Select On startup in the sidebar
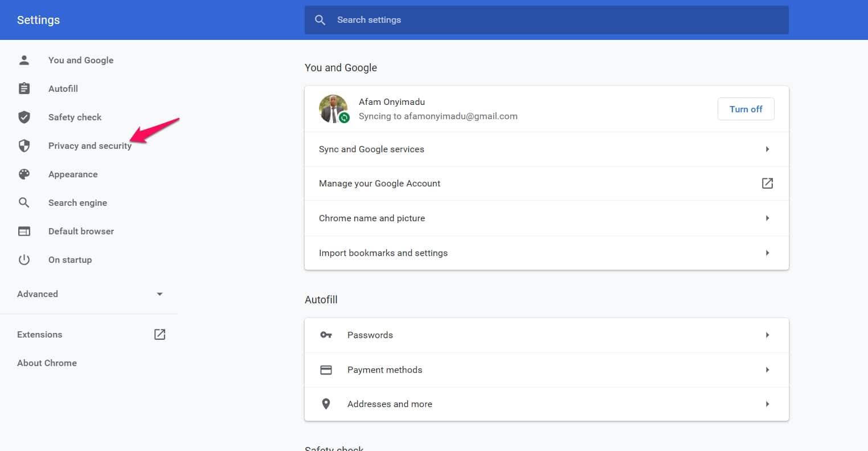 click(x=70, y=259)
